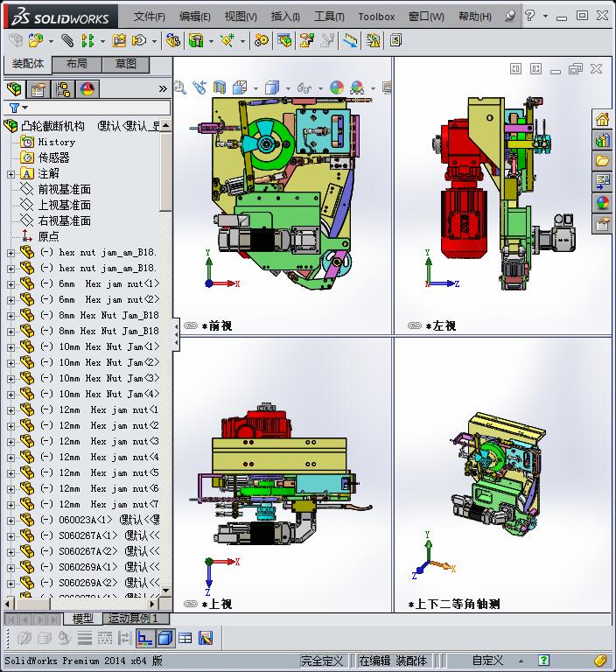Click the Move Component icon

click(x=139, y=41)
